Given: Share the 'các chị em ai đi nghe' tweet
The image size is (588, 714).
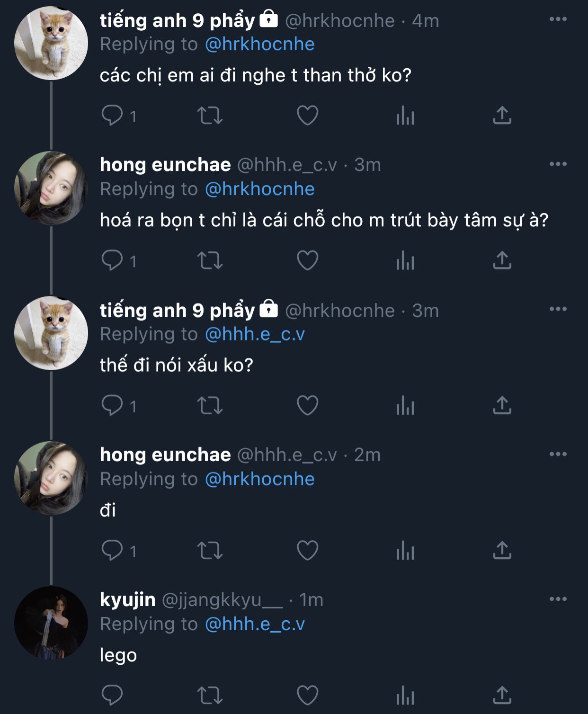Looking at the screenshot, I should point(502,115).
